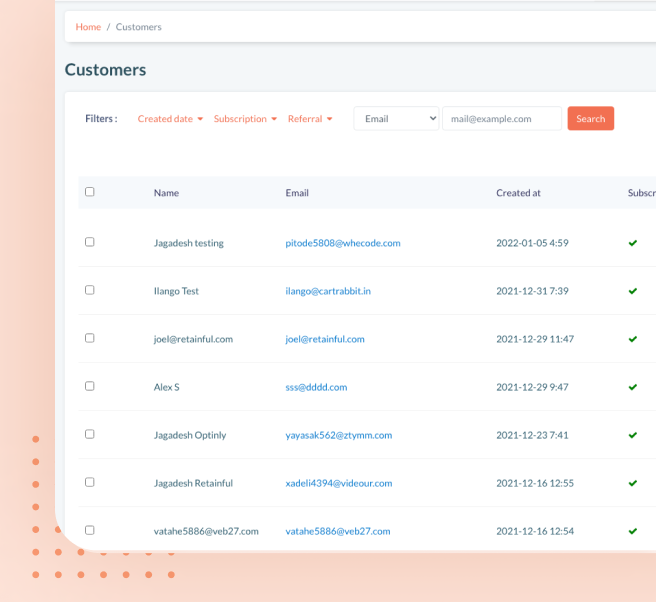Open email ilango@cartrabbit.in

click(328, 291)
